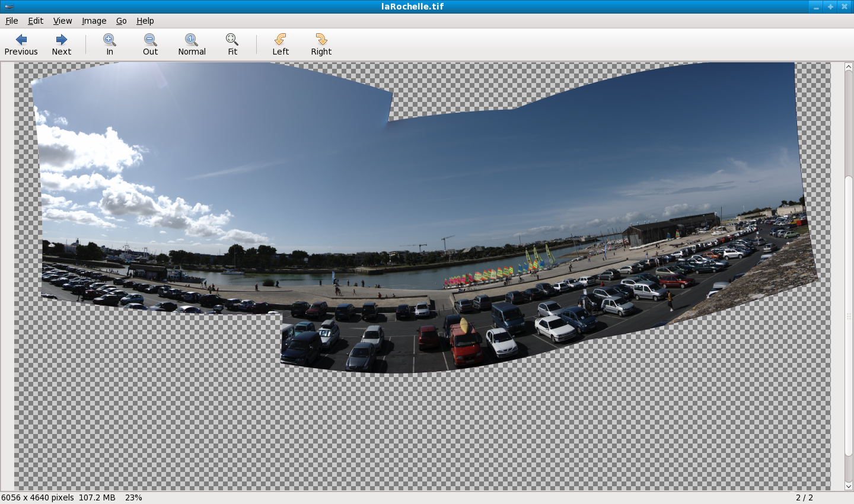The image size is (854, 504).
Task: Maximize the laRochelle.tif window
Action: coord(830,7)
